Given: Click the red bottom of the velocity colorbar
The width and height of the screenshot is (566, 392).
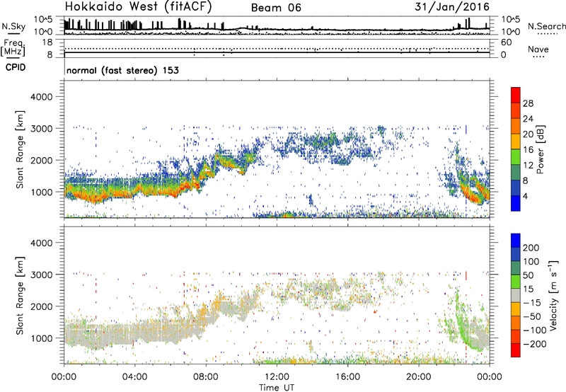Looking at the screenshot, I should [x=516, y=352].
